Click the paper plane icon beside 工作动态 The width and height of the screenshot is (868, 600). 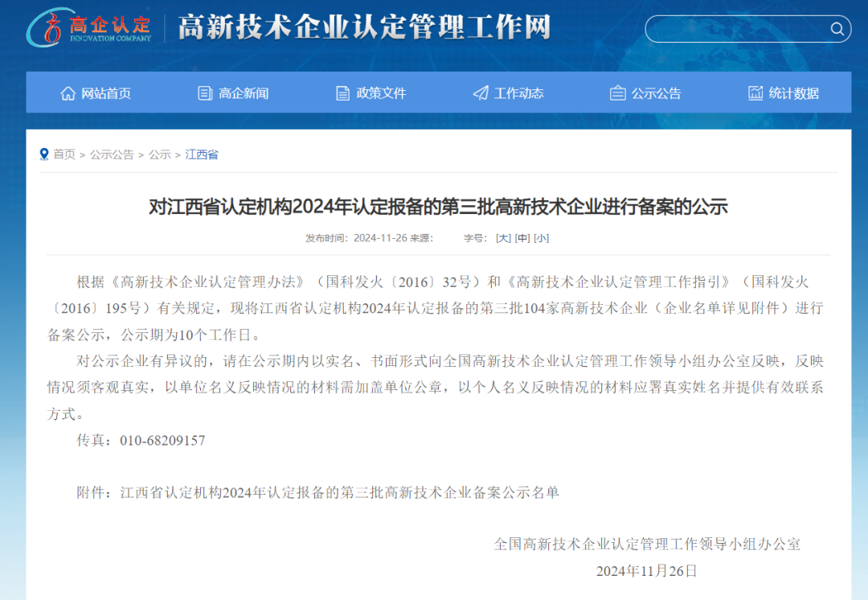pos(481,93)
